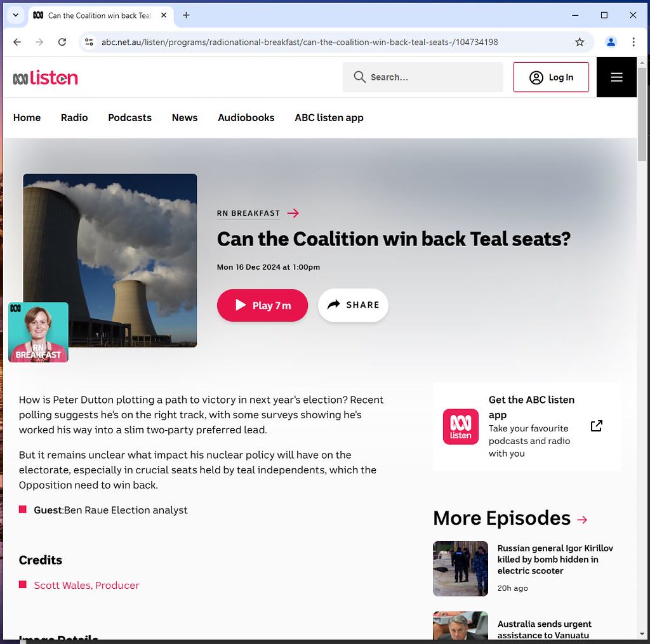Viewport: 650px width, 644px height.
Task: Open the Radio navigation item
Action: click(x=74, y=117)
